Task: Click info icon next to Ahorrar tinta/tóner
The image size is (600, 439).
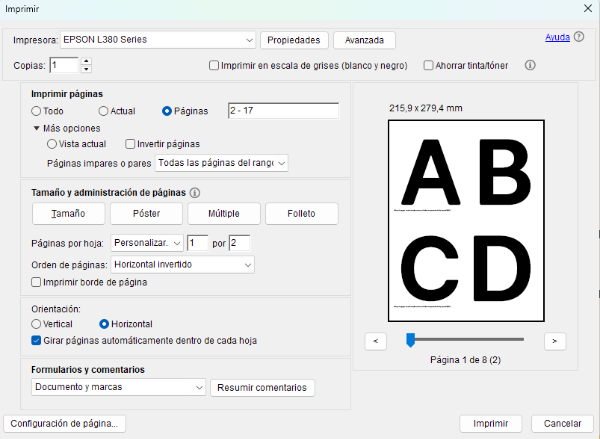Action: pos(531,66)
